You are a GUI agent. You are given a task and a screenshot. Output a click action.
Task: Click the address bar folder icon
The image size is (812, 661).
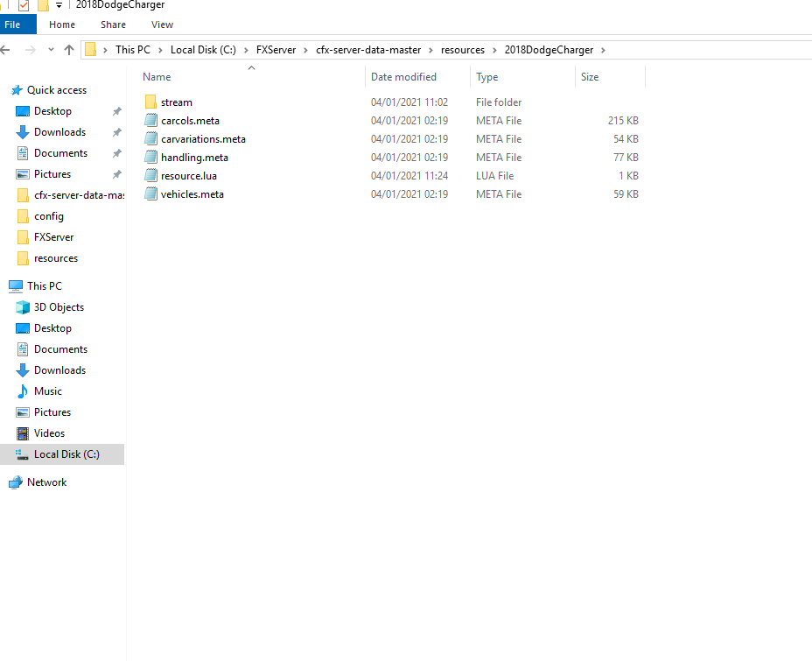pos(91,49)
